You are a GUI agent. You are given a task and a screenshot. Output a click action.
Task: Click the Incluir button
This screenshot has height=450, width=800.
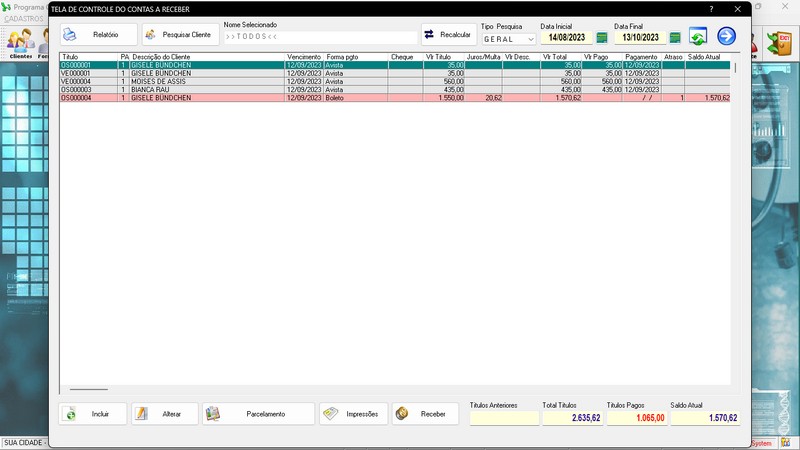93,414
